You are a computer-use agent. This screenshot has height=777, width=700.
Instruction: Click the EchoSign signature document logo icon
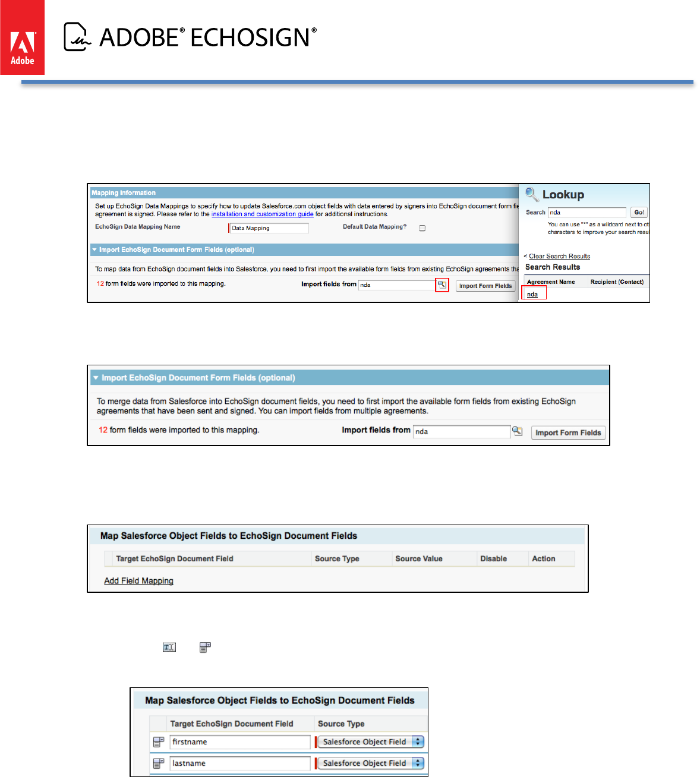coord(77,37)
